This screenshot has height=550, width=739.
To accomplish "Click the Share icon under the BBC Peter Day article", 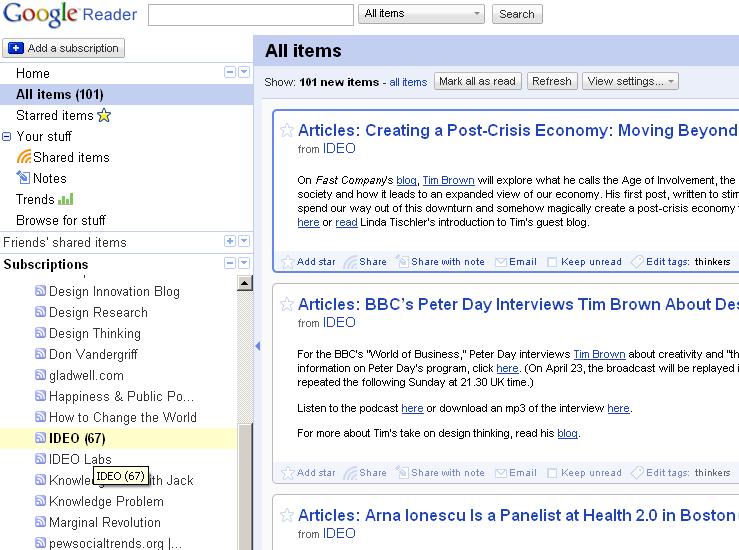I will coord(350,473).
